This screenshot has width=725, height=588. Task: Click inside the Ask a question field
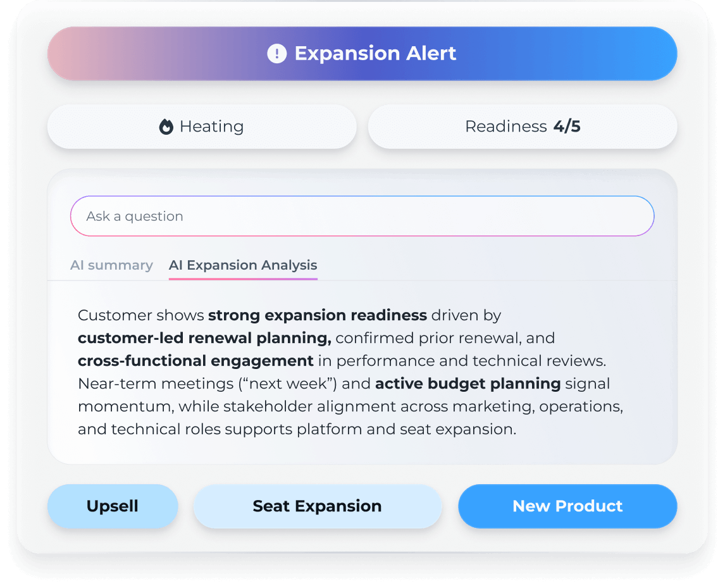click(362, 216)
